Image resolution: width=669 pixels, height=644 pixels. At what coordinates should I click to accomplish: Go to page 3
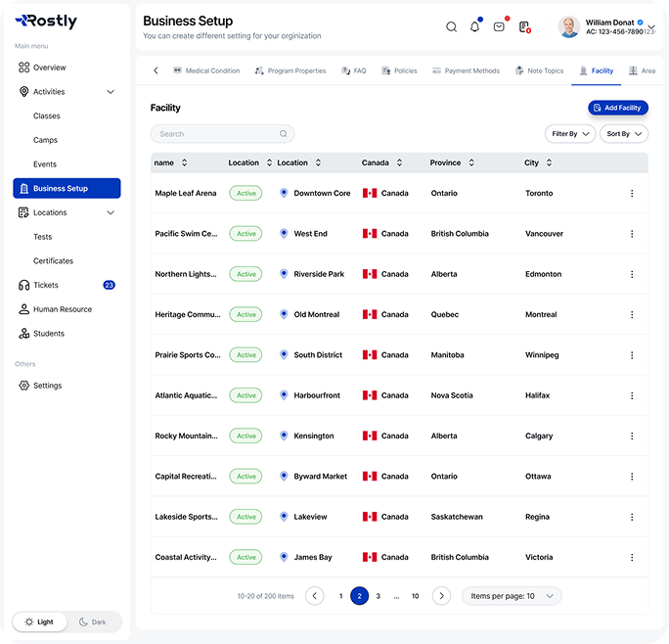coord(378,596)
